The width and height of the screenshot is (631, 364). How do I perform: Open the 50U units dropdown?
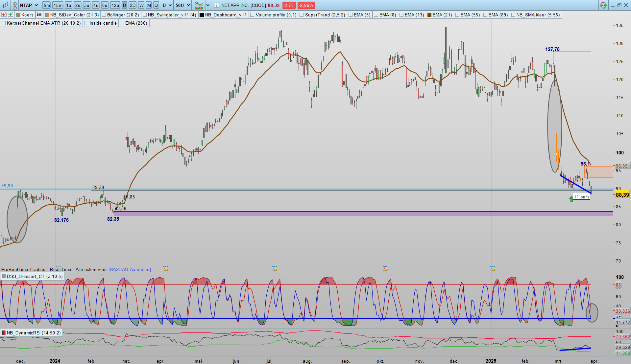[x=182, y=5]
